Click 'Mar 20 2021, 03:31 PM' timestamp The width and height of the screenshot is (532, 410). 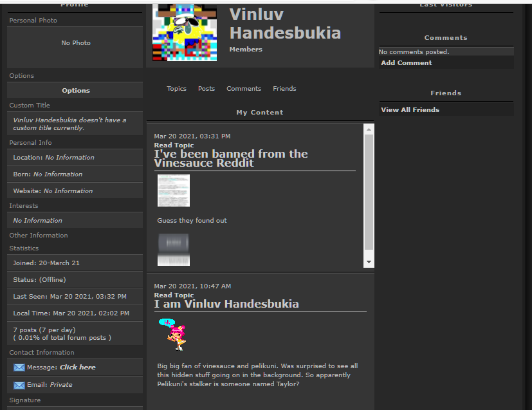tap(192, 136)
